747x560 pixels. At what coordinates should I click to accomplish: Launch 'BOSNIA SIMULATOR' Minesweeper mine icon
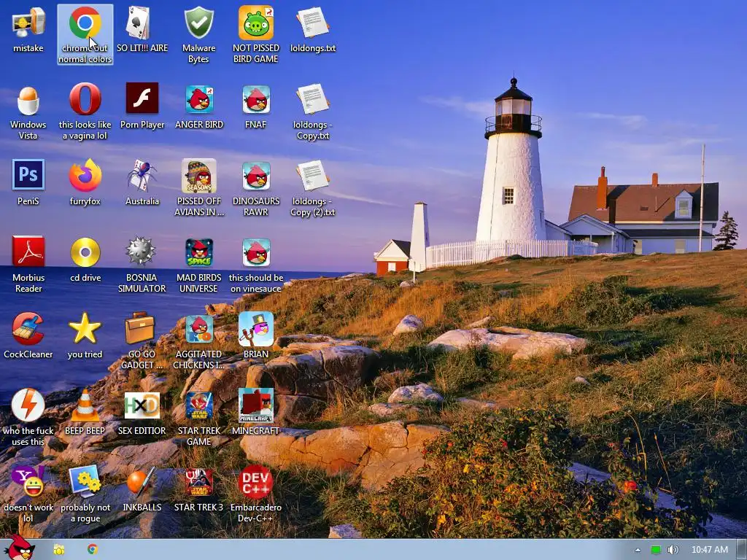click(x=141, y=251)
